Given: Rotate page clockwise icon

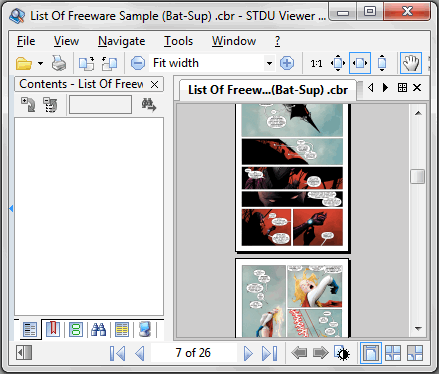Looking at the screenshot, I should (86, 63).
